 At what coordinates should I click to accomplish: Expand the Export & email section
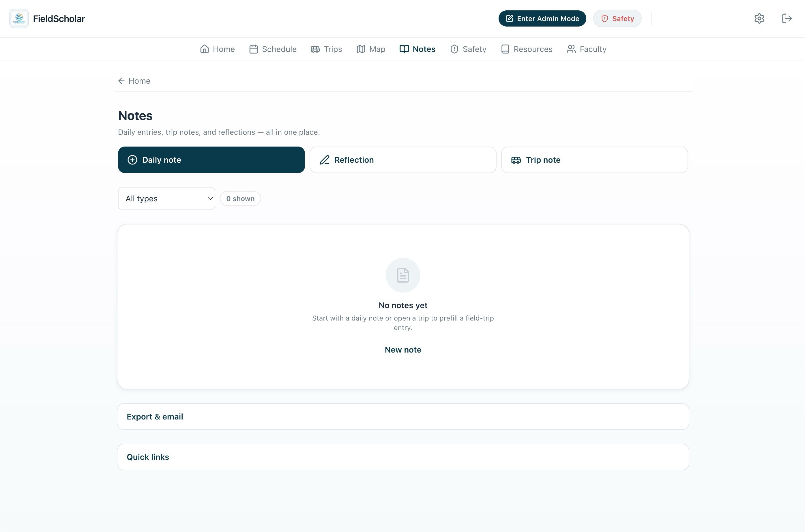(403, 417)
